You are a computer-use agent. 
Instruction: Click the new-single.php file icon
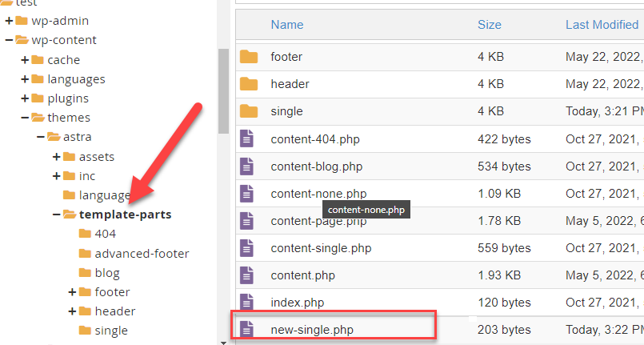(x=247, y=330)
